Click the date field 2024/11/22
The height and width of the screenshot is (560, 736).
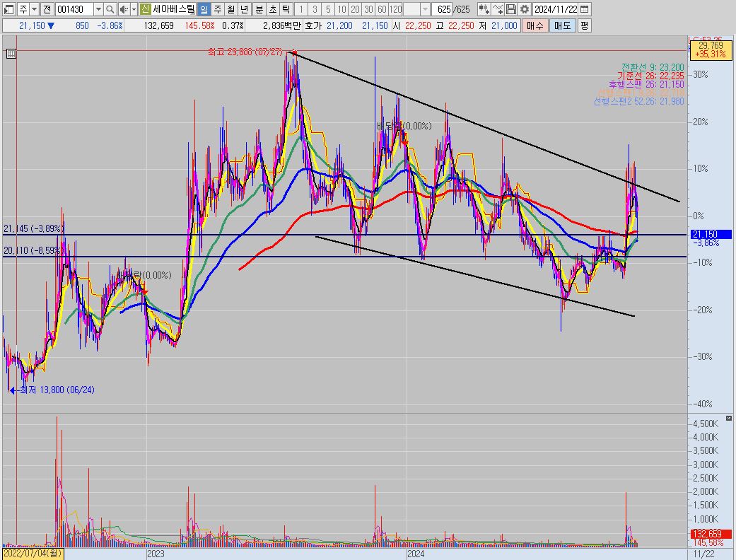(x=556, y=9)
